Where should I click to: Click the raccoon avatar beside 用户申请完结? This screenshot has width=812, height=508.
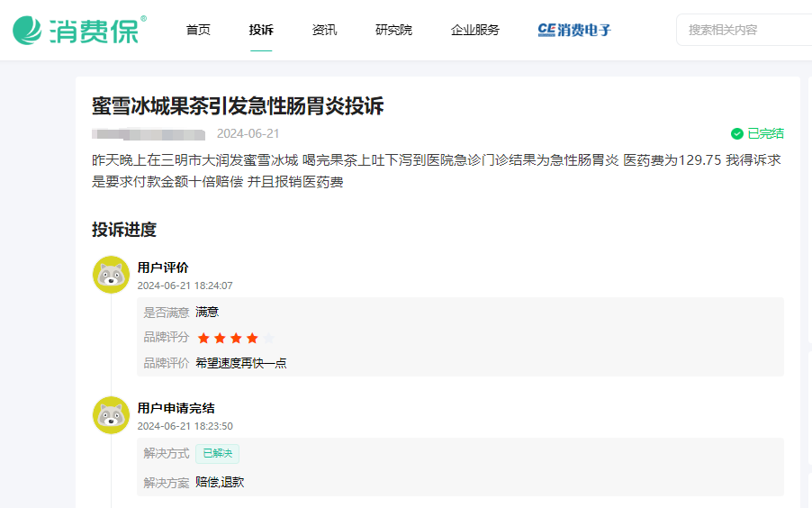(111, 415)
